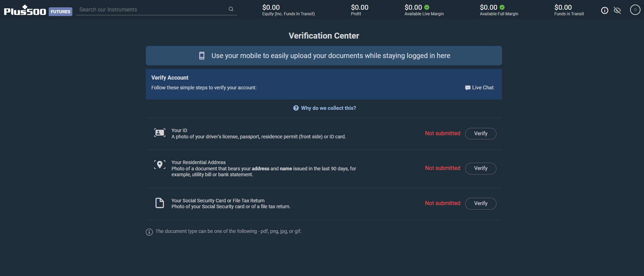Click the residential address pin icon
This screenshot has width=644, height=276.
click(x=160, y=165)
